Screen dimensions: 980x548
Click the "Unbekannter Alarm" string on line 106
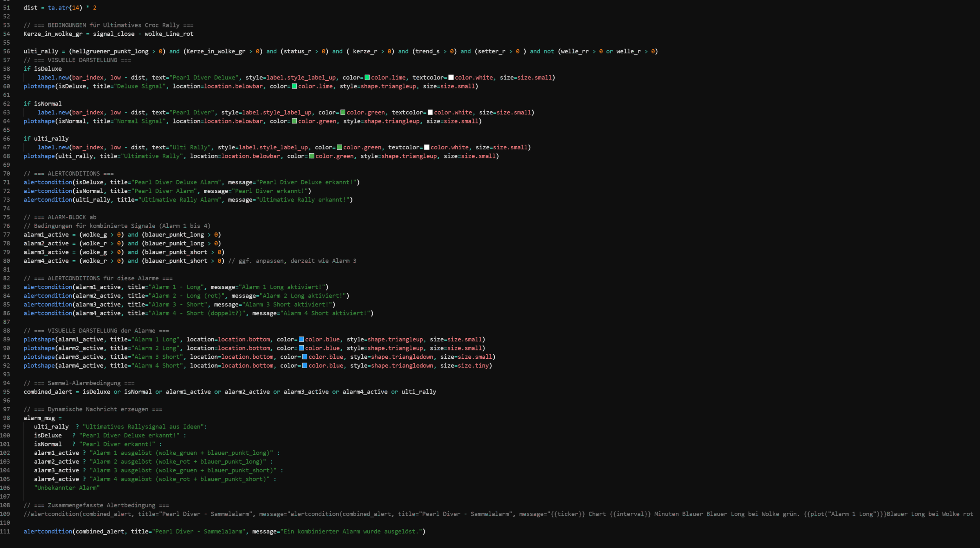click(x=67, y=488)
